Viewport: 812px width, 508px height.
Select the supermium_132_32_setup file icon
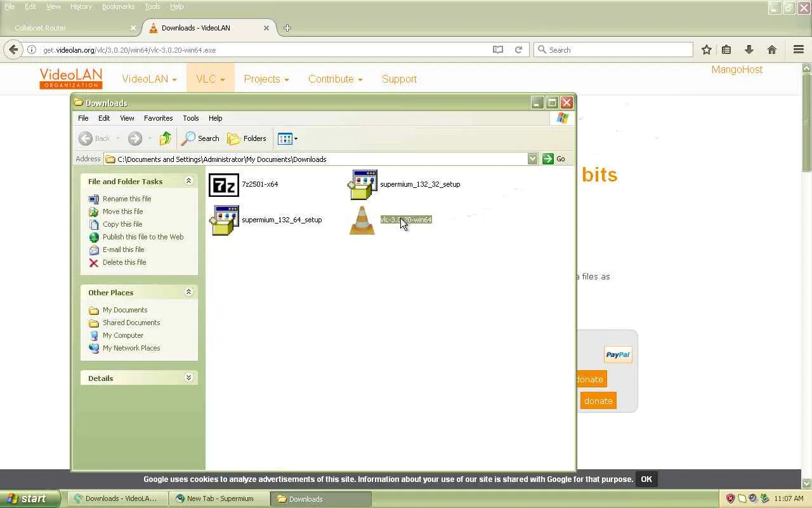[363, 185]
